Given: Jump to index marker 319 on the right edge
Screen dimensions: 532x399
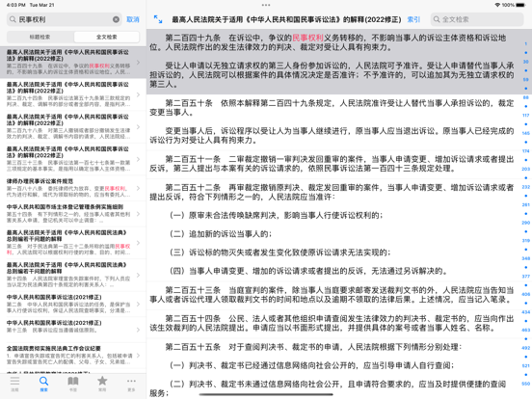Looking at the screenshot, I should coord(526,241).
